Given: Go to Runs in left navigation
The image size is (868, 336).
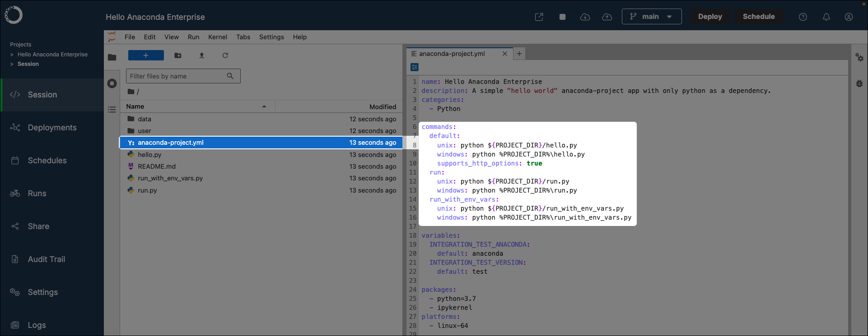Looking at the screenshot, I should tap(52, 193).
